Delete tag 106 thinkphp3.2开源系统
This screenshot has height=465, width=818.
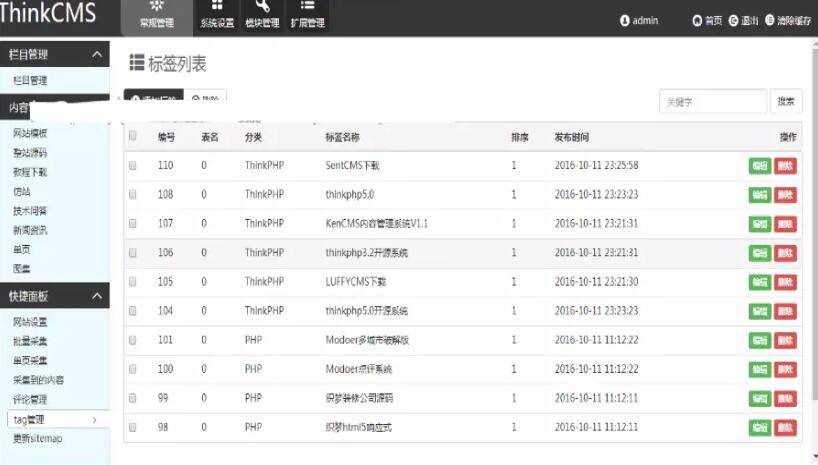785,253
